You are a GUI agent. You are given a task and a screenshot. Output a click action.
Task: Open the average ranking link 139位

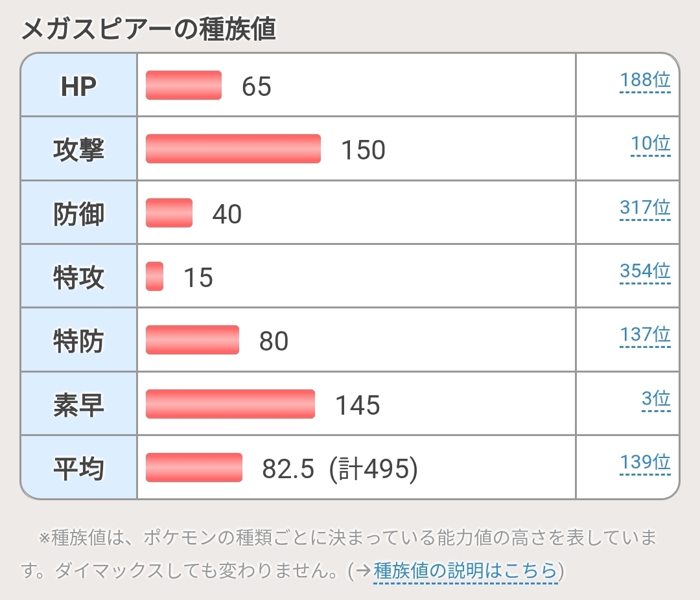(644, 462)
